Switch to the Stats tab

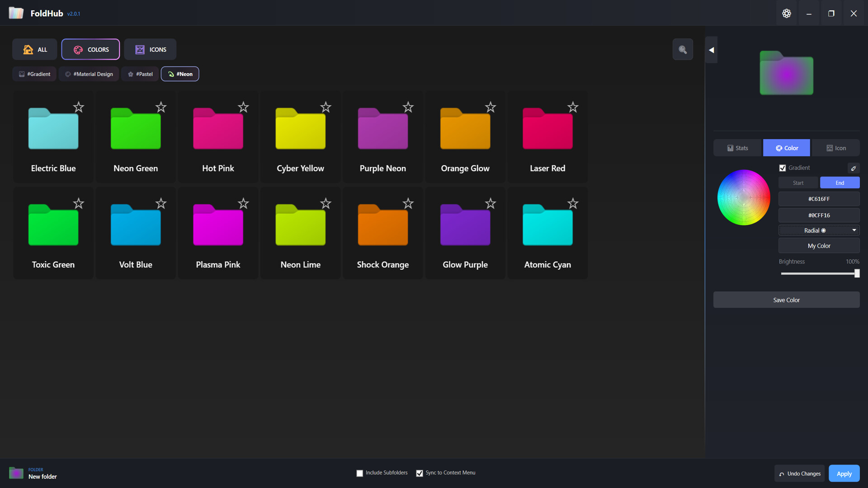point(737,148)
